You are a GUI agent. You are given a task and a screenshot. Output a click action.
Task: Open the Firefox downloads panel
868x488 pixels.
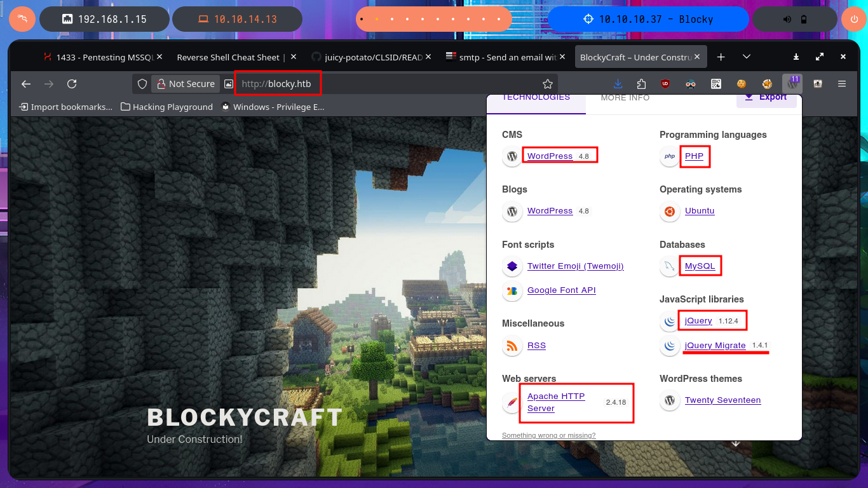click(618, 84)
